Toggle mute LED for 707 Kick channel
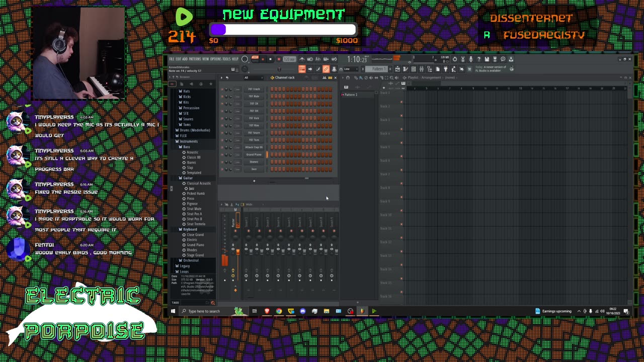This screenshot has height=362, width=644. [222, 118]
